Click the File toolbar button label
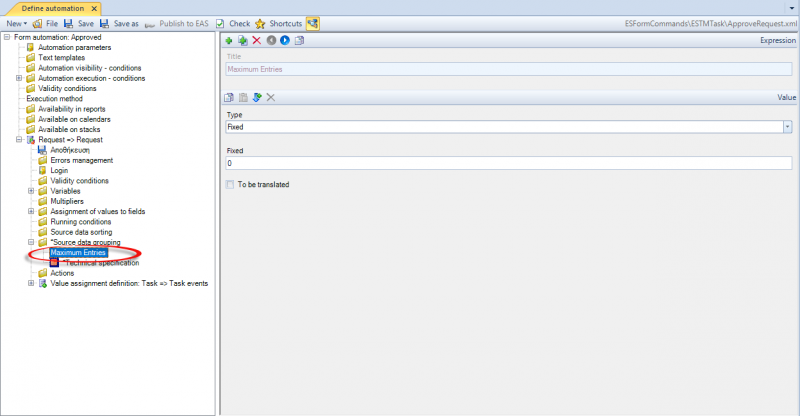The height and width of the screenshot is (416, 800). 52,23
